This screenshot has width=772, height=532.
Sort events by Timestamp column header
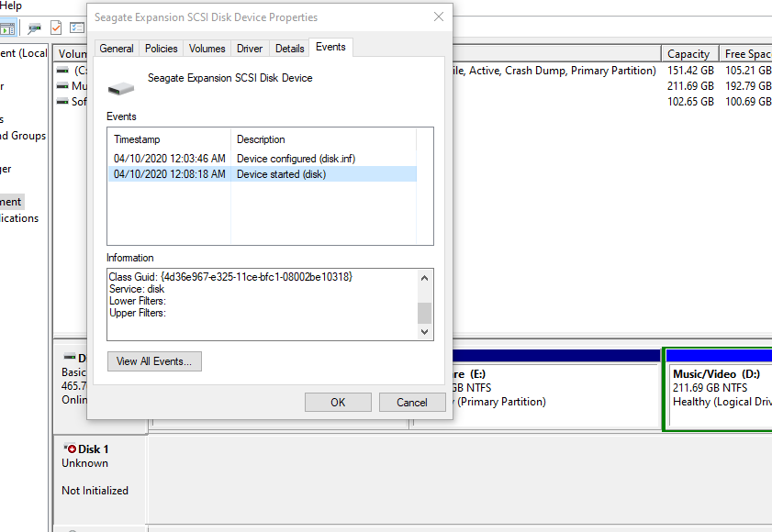[170, 139]
